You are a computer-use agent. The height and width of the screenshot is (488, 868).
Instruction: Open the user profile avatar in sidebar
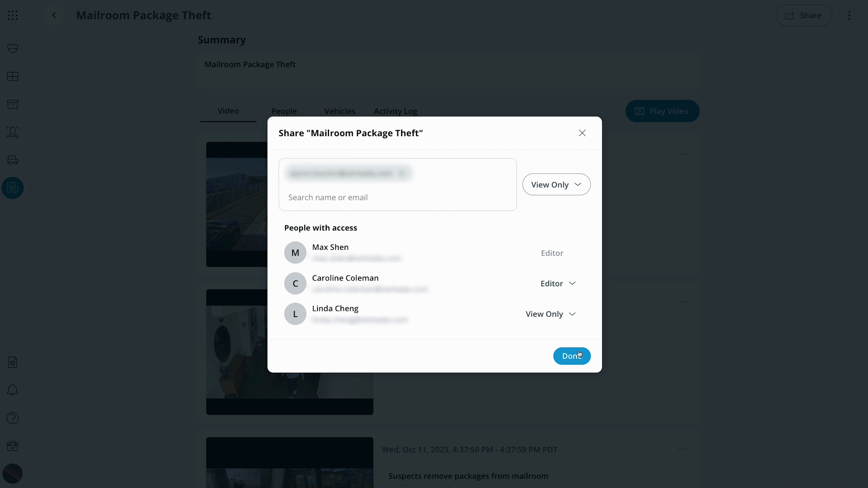click(x=12, y=474)
